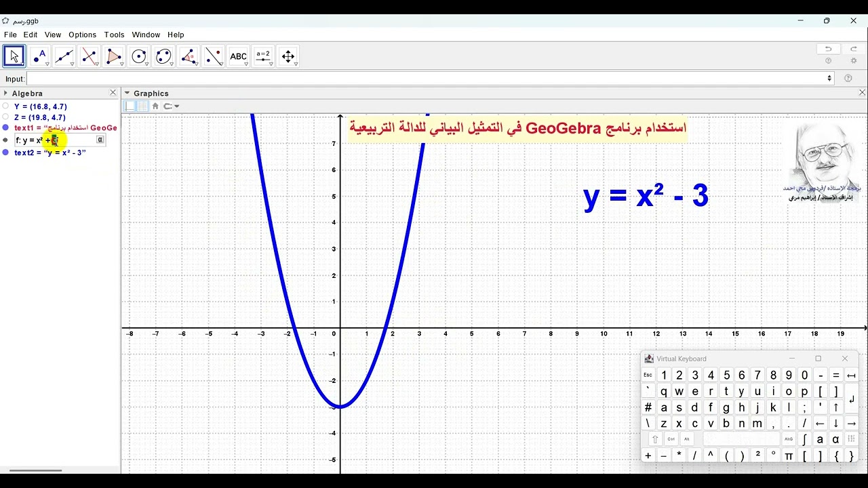Toggle axes display in Graphics stylebar
Viewport: 868px width, 488px height.
click(x=130, y=106)
